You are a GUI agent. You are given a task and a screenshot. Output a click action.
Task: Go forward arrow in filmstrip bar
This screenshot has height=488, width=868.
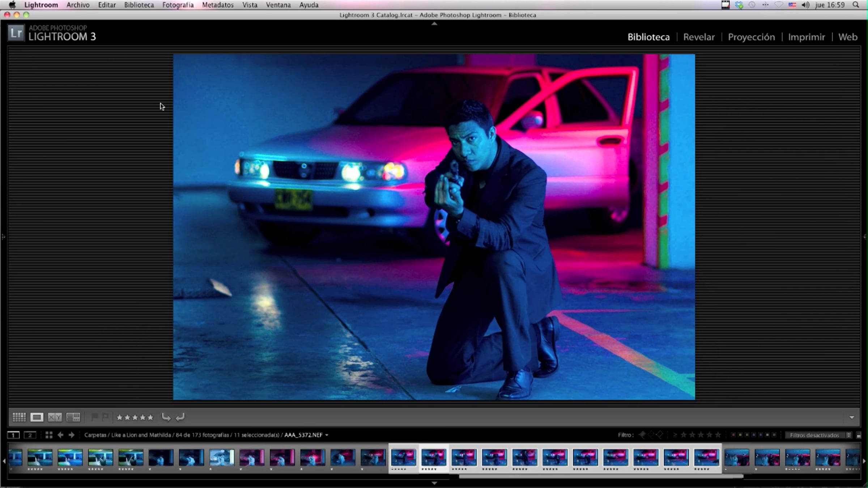[x=72, y=435]
